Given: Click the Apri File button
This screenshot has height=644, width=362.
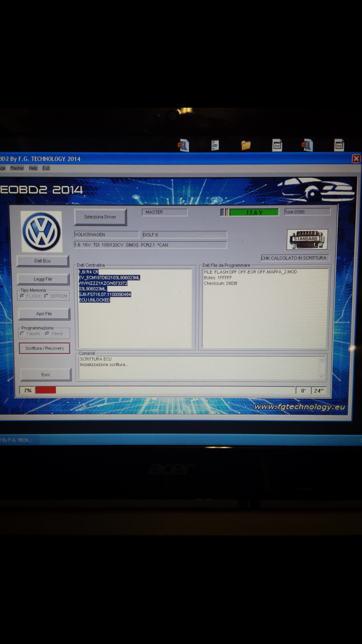Looking at the screenshot, I should click(44, 314).
